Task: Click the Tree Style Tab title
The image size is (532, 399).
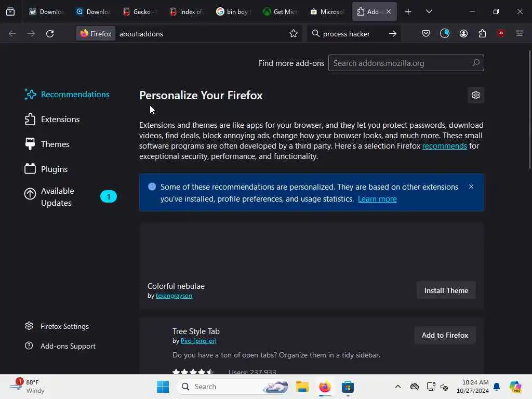Action: pyautogui.click(x=196, y=331)
